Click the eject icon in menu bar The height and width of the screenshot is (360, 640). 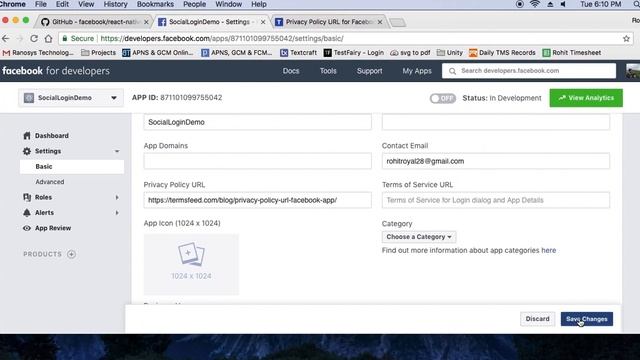[x=550, y=4]
